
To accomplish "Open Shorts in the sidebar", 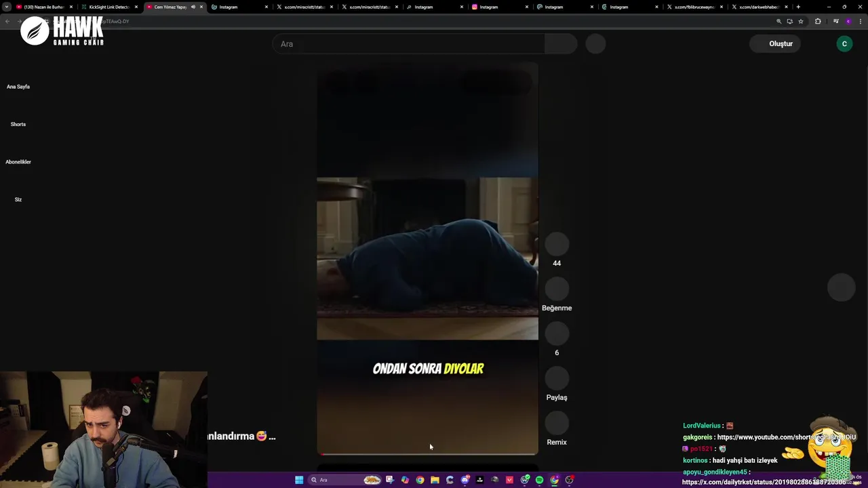I will click(18, 125).
